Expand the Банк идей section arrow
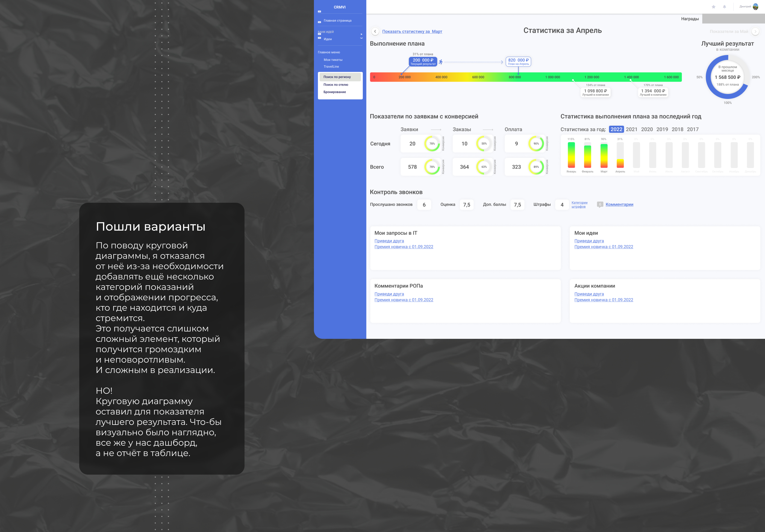This screenshot has height=532, width=765. 361,34
